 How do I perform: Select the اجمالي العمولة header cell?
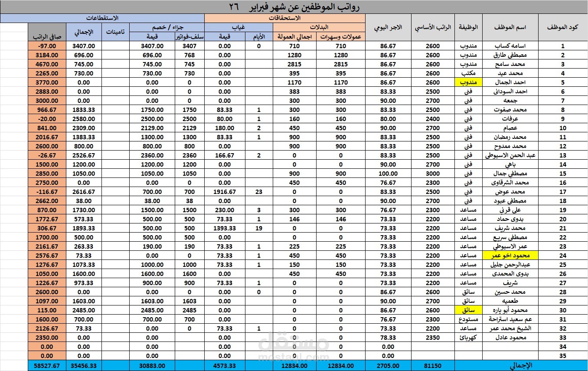pyautogui.click(x=294, y=36)
